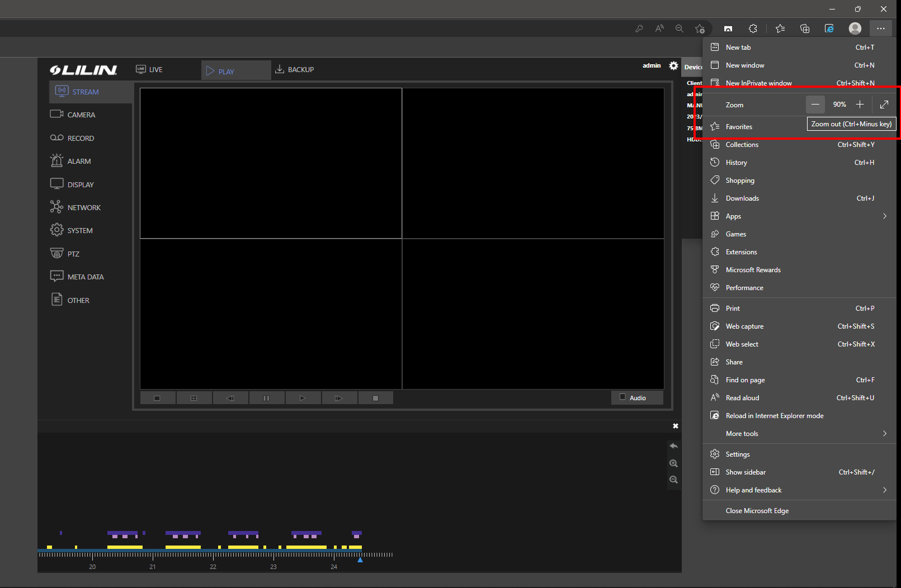Image resolution: width=901 pixels, height=588 pixels.
Task: Go to PTZ settings
Action: (x=73, y=254)
